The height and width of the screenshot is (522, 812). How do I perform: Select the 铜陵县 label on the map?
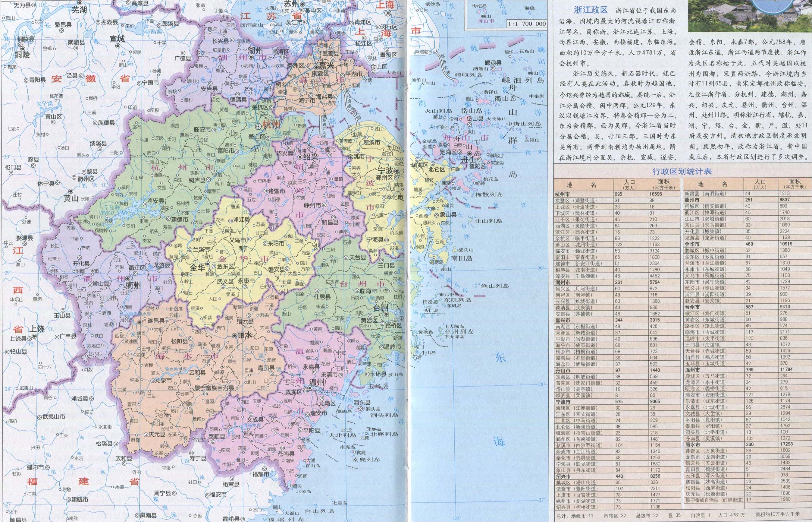click(x=27, y=39)
